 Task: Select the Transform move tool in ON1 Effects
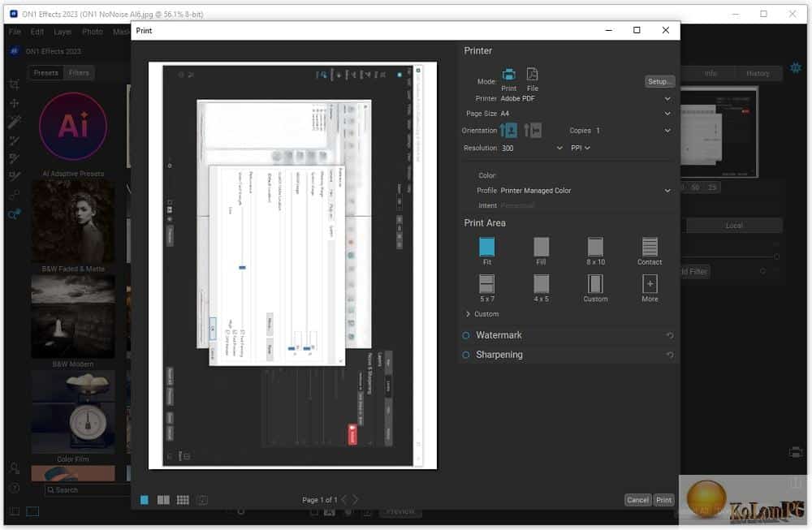pos(15,104)
